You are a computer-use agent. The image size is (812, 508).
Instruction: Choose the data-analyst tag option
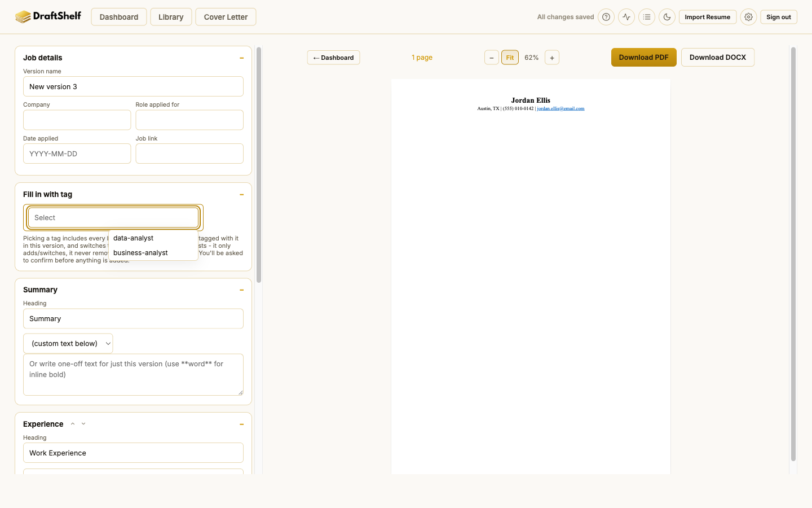pyautogui.click(x=153, y=238)
